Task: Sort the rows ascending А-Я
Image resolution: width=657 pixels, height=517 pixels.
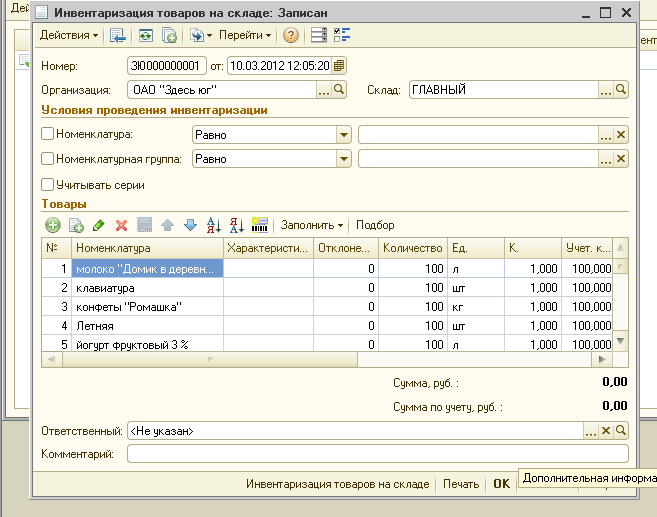Action: click(x=213, y=225)
